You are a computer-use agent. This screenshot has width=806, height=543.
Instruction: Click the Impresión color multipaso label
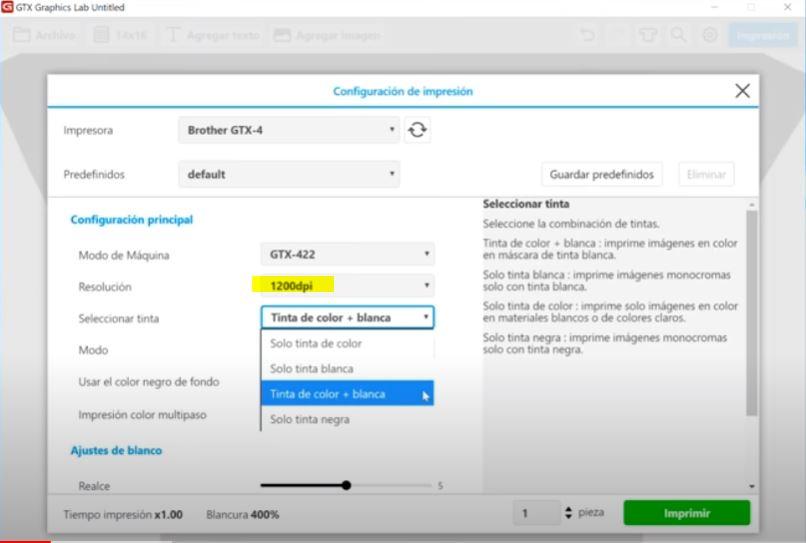click(142, 414)
